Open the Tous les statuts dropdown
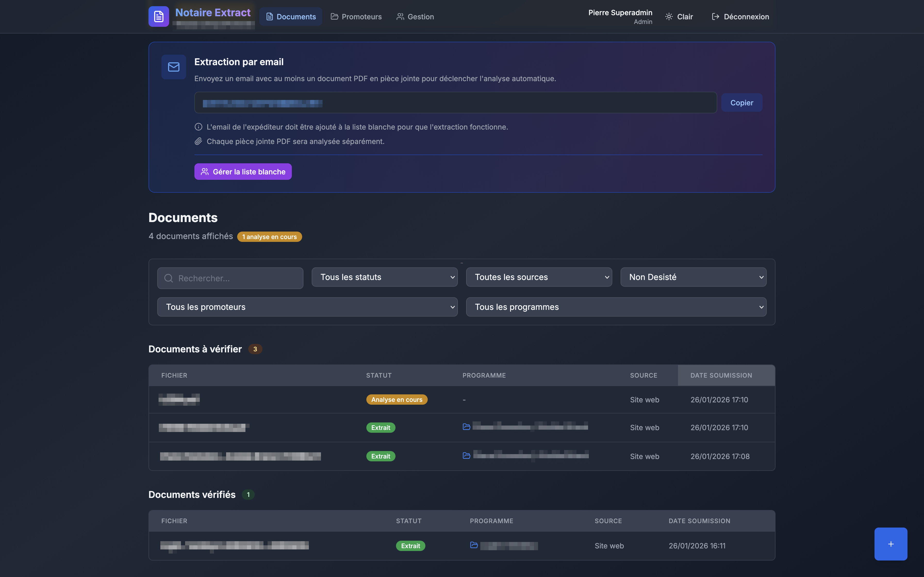This screenshot has width=924, height=577. pos(384,277)
